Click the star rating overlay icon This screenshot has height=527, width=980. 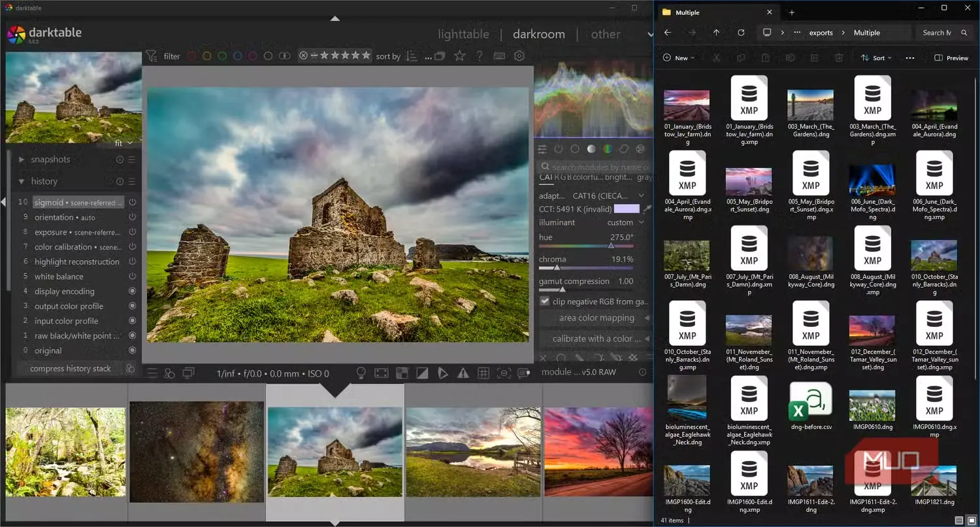click(x=460, y=56)
